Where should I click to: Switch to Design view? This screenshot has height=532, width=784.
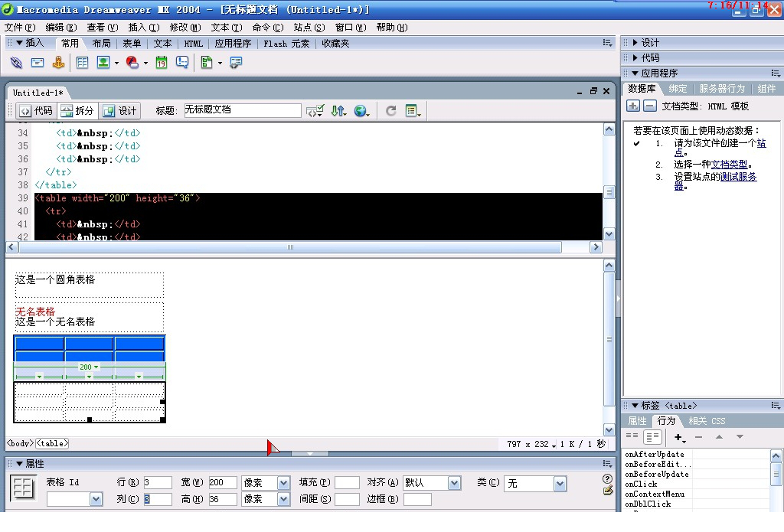click(119, 111)
